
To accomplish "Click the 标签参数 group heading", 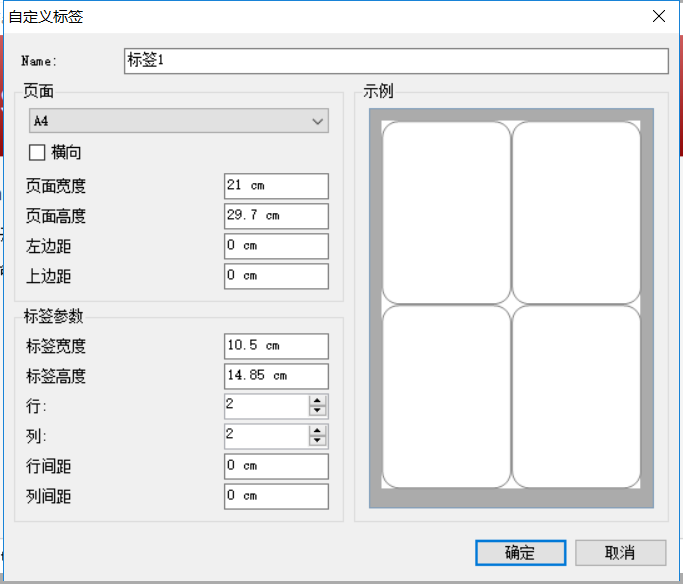I will tap(53, 316).
